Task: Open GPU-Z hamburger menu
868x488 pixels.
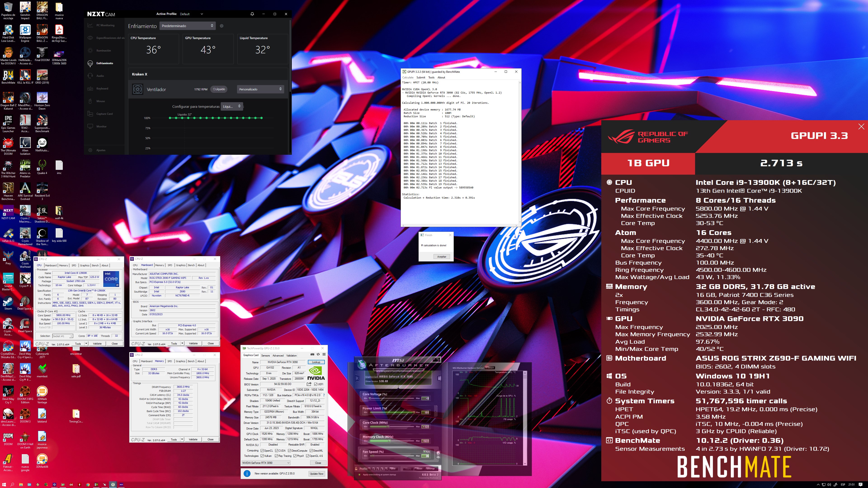Action: click(x=324, y=354)
